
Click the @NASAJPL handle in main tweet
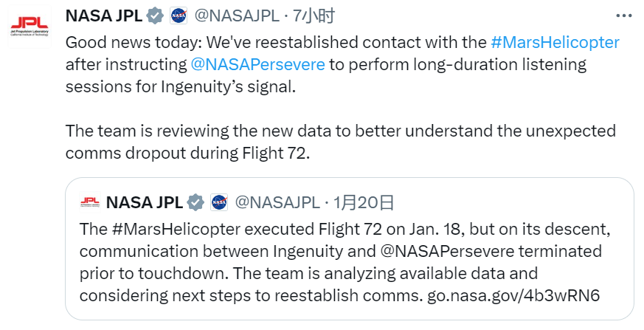click(x=237, y=16)
